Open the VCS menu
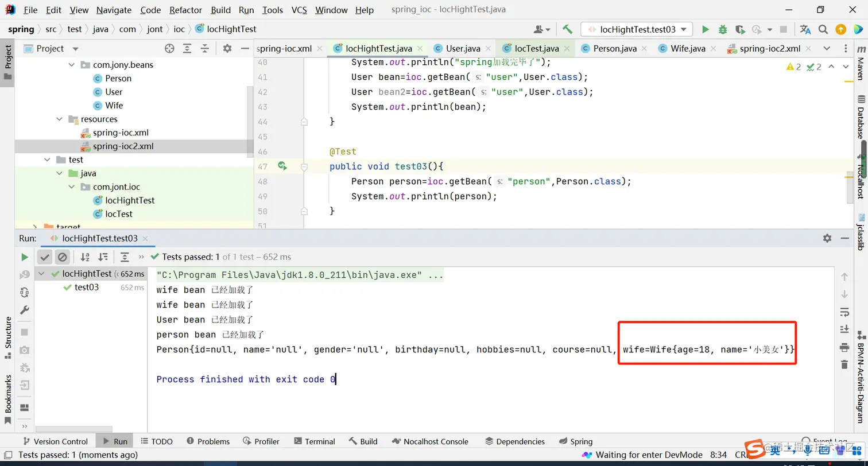This screenshot has height=466, width=868. (x=299, y=10)
